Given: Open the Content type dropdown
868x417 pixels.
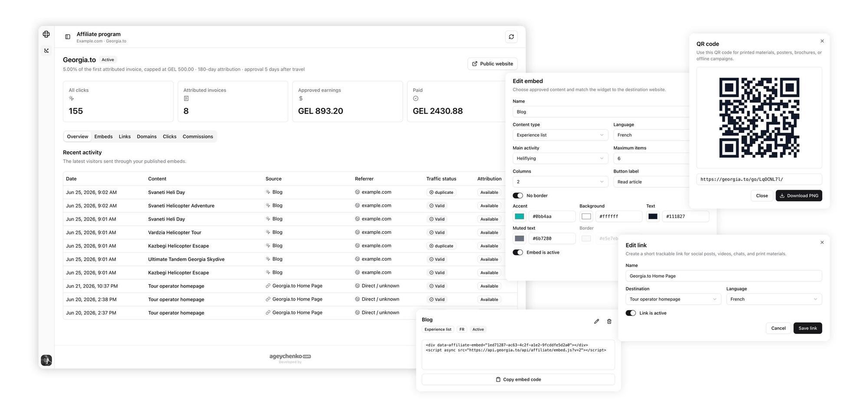Looking at the screenshot, I should (560, 135).
